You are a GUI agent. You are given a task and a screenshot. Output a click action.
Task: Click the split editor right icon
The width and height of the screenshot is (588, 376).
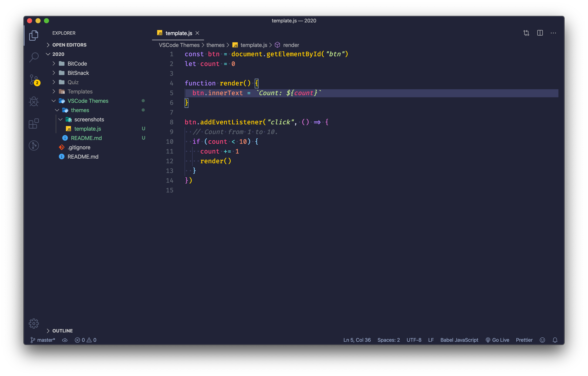540,33
